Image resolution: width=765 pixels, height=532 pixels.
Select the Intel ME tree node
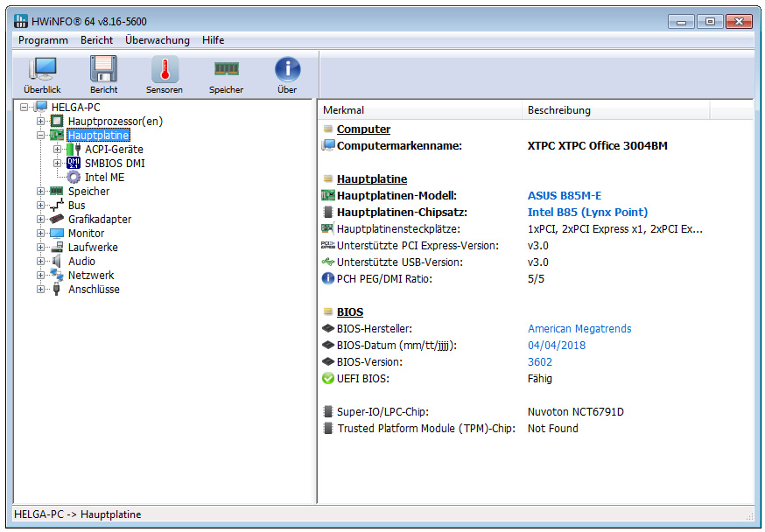(x=104, y=177)
